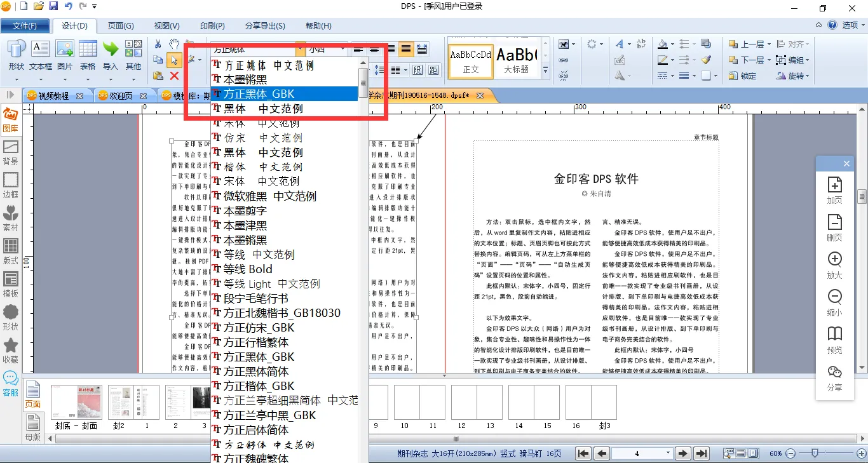
Task: Open the 帮助(H) ribbon tab
Action: [x=318, y=26]
